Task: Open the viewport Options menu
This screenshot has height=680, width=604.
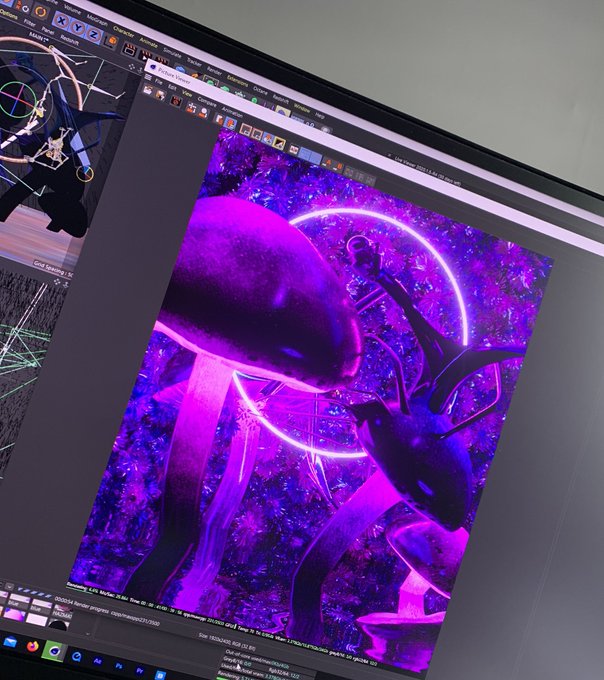Action: (x=9, y=15)
